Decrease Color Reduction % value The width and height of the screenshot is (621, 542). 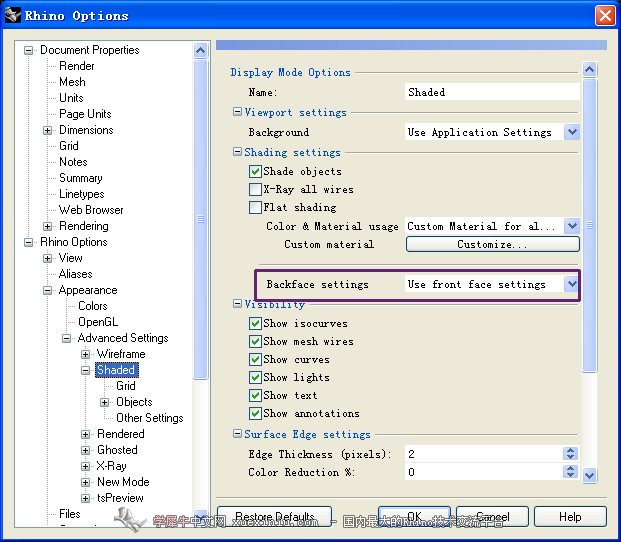click(570, 475)
